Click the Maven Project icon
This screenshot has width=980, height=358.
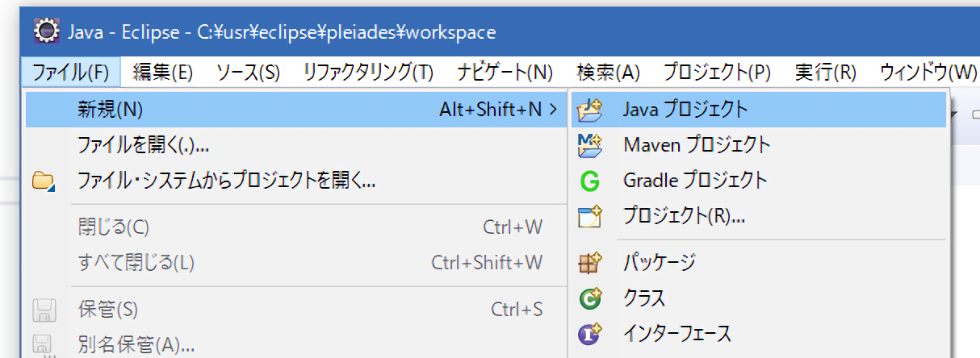[591, 145]
